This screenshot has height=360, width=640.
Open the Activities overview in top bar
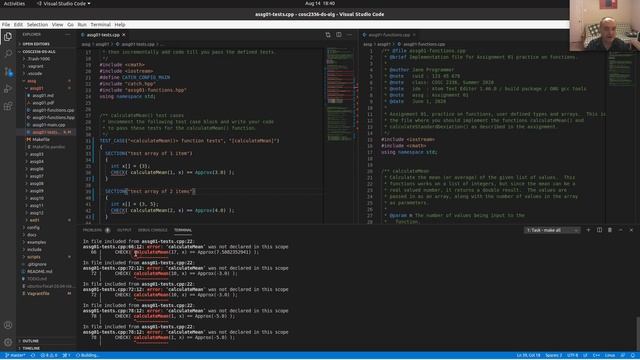click(14, 4)
